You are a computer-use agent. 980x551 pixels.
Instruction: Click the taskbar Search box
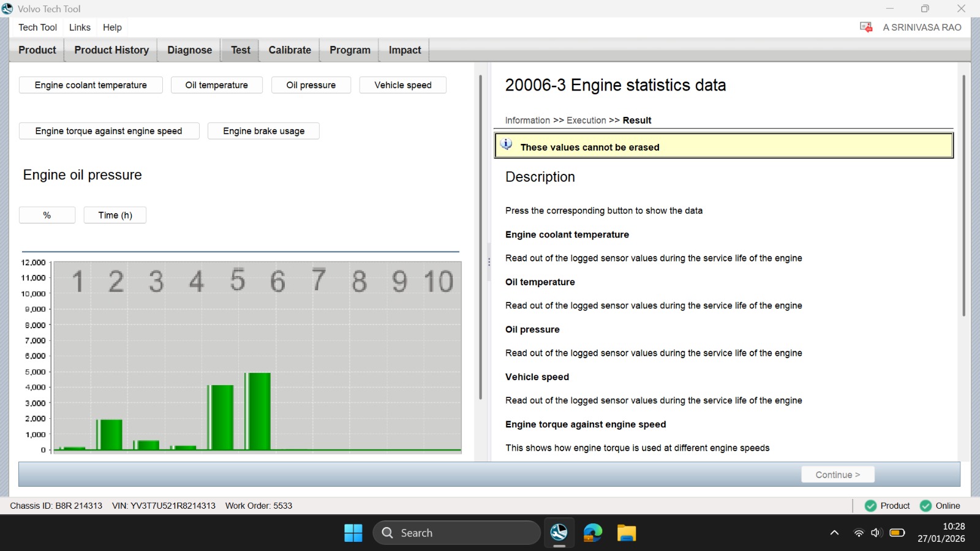pyautogui.click(x=456, y=533)
